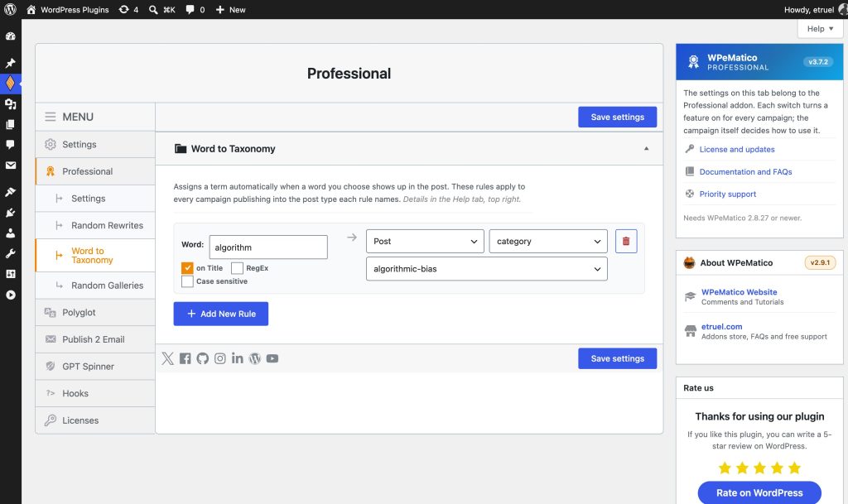The height and width of the screenshot is (504, 848).
Task: Uncheck the 'on Title' checkbox
Action: click(187, 268)
